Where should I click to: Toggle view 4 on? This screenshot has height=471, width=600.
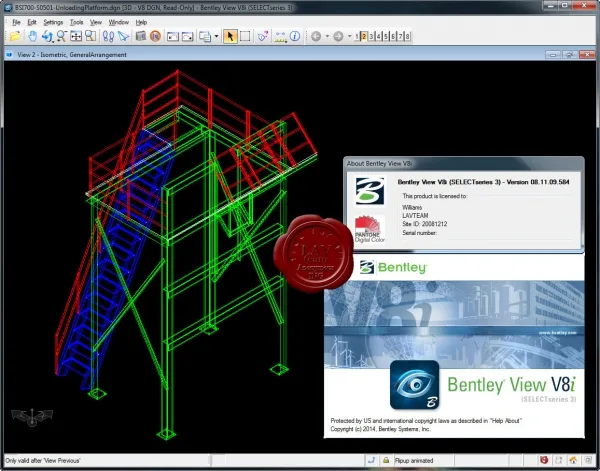click(x=378, y=36)
